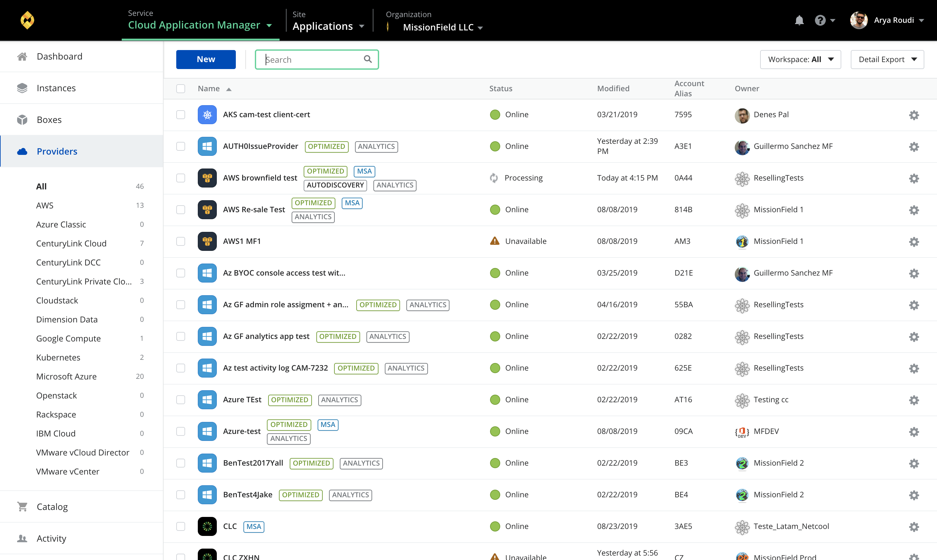
Task: Click the Status column header
Action: [501, 89]
